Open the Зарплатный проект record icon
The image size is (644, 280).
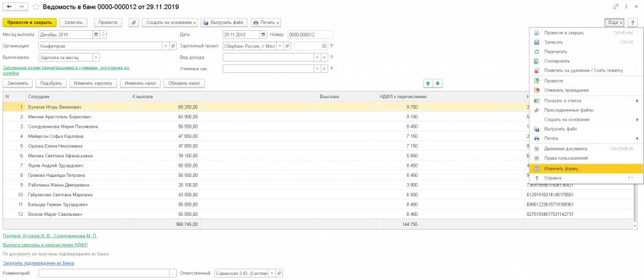[x=288, y=46]
